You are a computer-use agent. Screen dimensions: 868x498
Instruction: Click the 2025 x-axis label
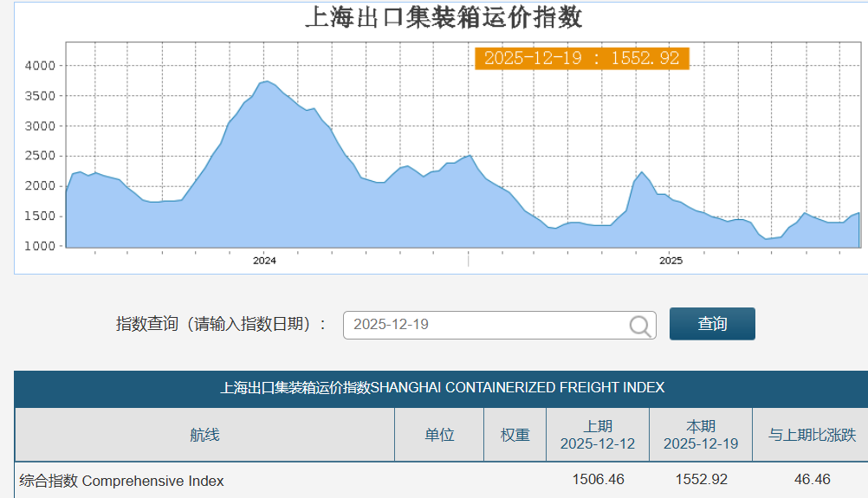click(670, 261)
